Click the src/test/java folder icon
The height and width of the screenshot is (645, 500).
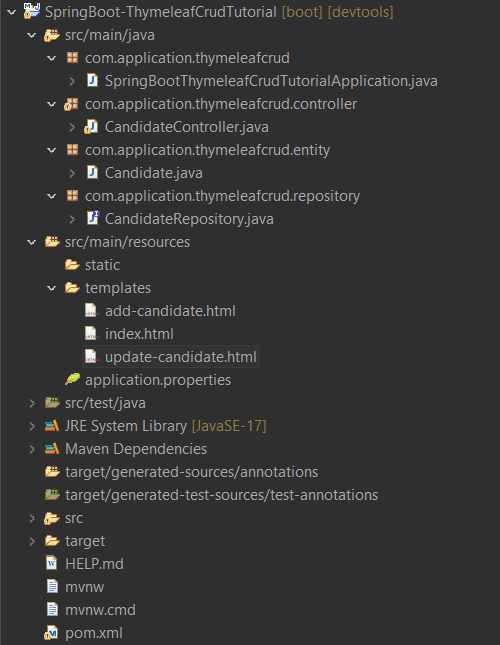pyautogui.click(x=52, y=402)
